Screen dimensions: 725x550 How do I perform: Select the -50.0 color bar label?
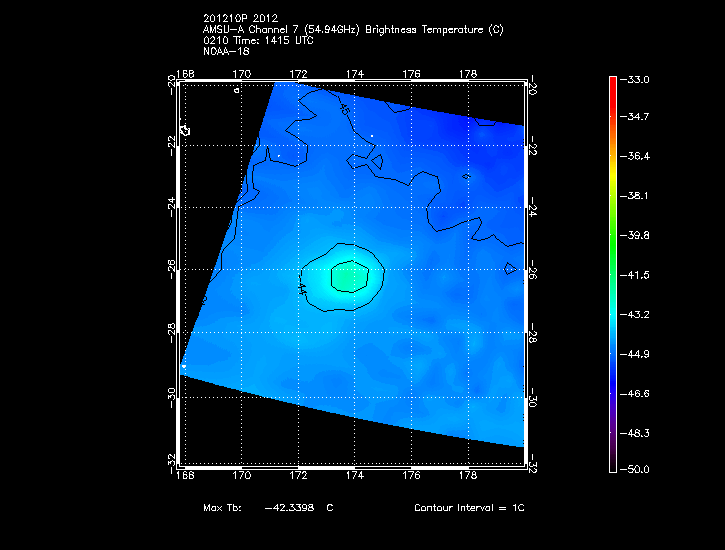click(637, 469)
